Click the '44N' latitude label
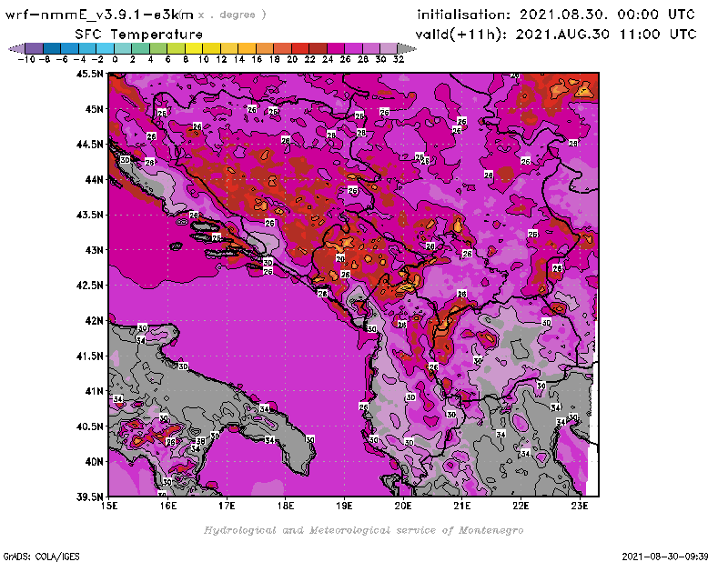728x562 pixels. 94,179
